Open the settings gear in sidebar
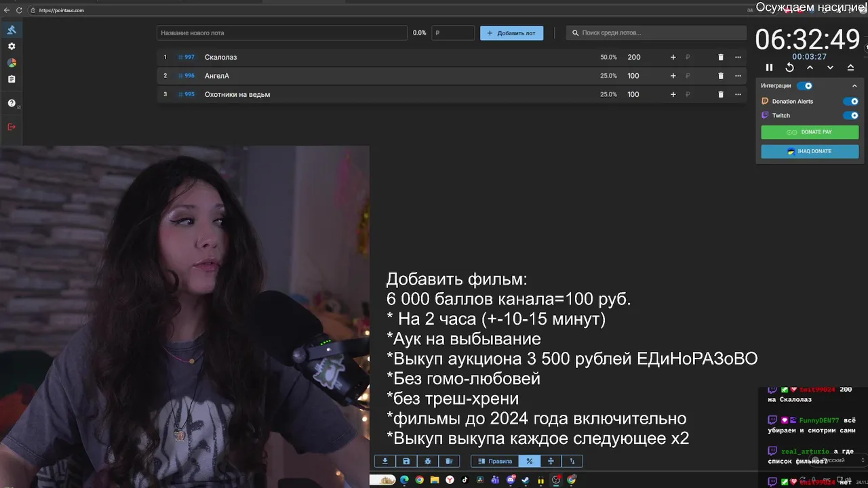The width and height of the screenshot is (868, 488). (12, 46)
